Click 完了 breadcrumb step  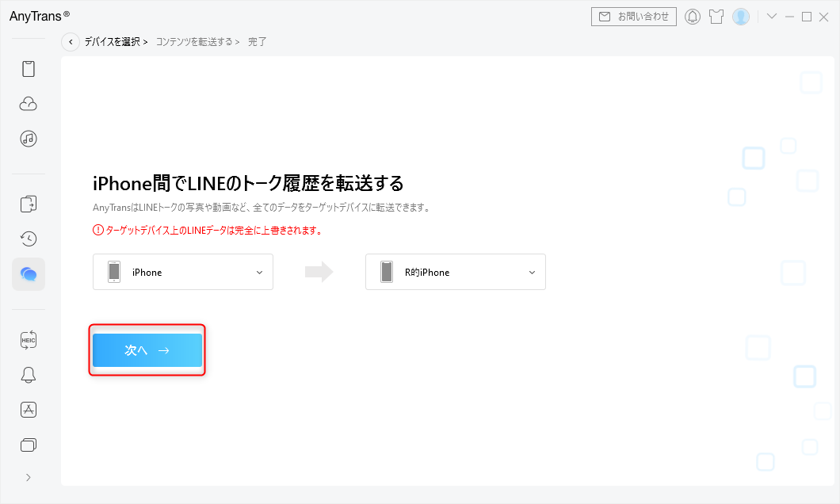point(257,42)
